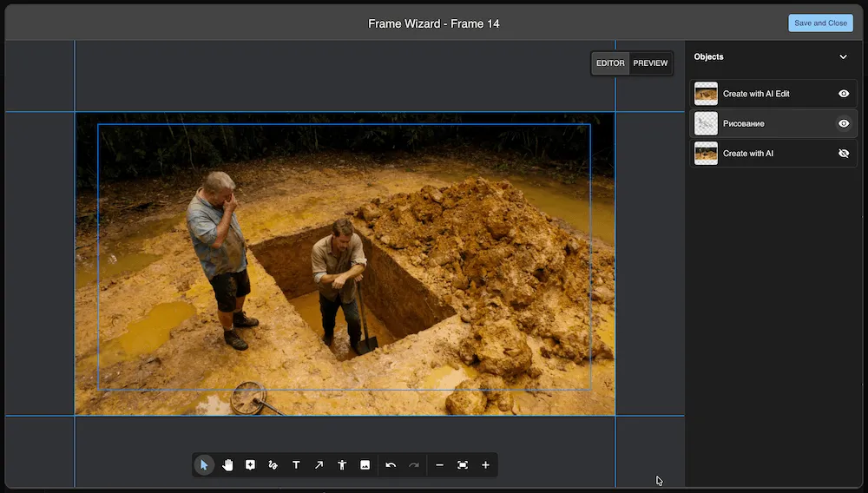The height and width of the screenshot is (493, 868).
Task: Switch to the Preview tab
Action: point(650,63)
